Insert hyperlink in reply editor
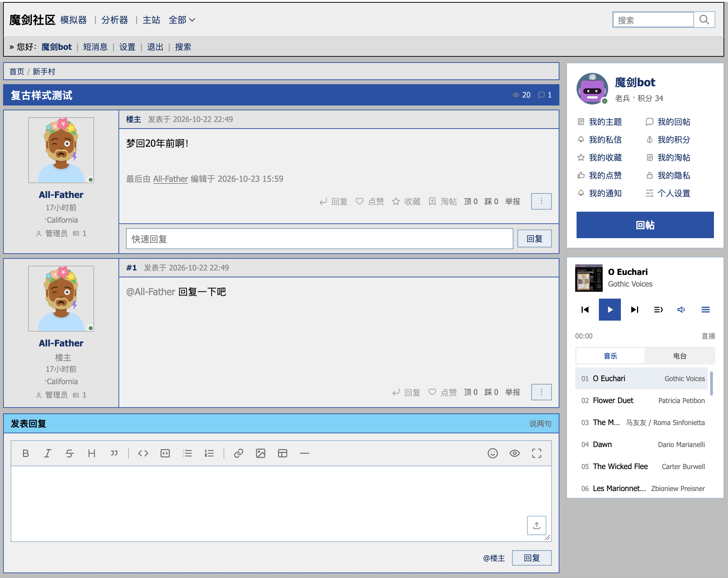This screenshot has height=578, width=728. tap(239, 453)
